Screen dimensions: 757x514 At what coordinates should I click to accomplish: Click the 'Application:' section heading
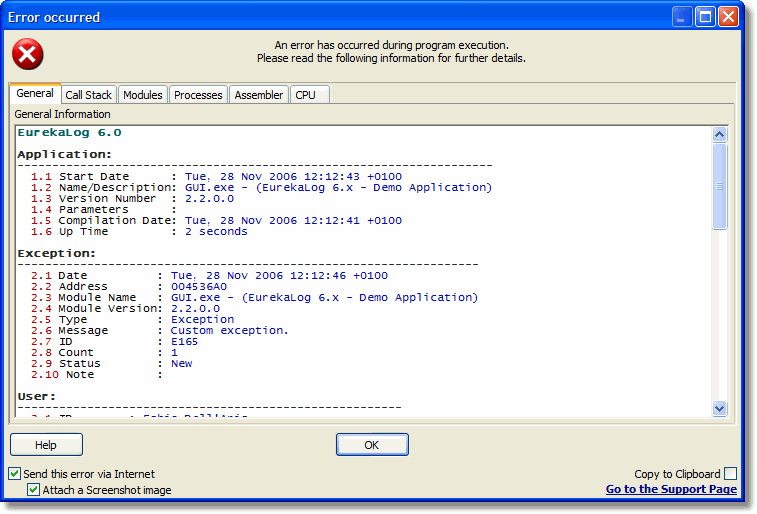[x=64, y=154]
